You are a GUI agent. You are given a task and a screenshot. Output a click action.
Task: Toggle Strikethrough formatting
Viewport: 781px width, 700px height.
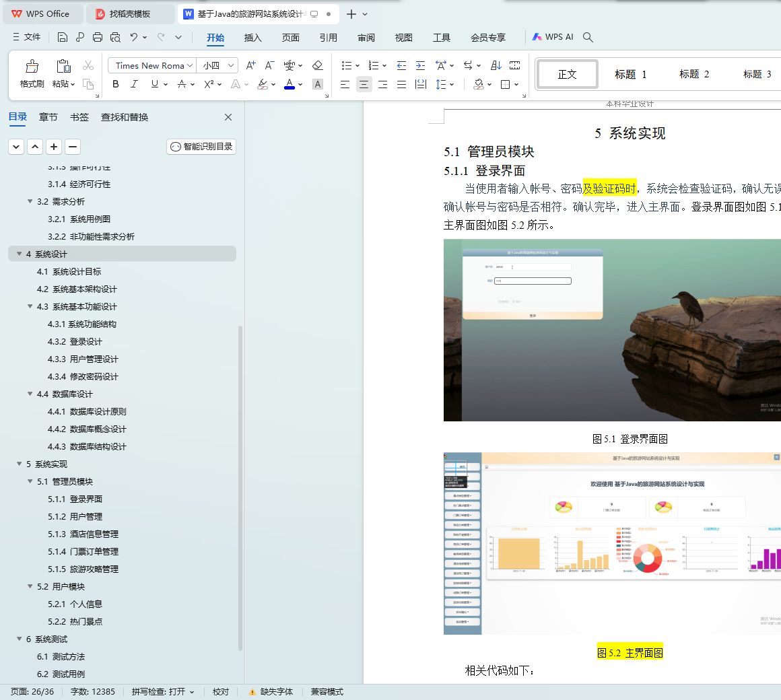click(182, 84)
